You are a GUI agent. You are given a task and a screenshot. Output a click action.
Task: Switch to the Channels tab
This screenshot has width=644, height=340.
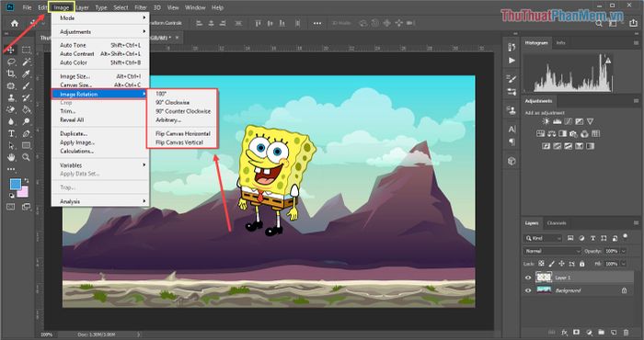coord(557,223)
